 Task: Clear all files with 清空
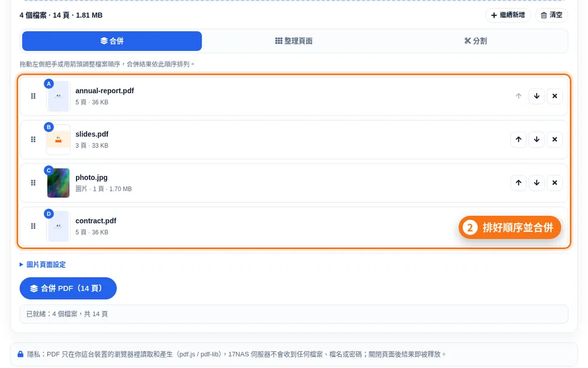552,15
